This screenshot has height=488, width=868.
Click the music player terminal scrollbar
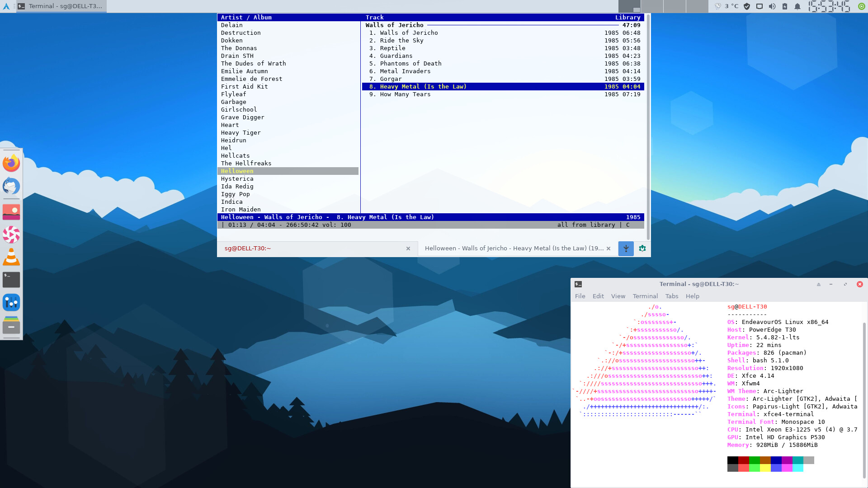[648, 127]
